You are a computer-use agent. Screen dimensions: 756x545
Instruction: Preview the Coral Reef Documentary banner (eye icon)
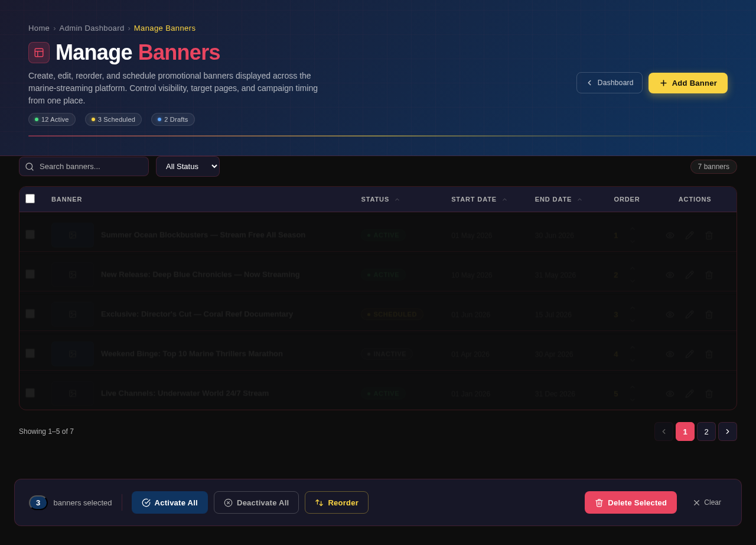click(x=670, y=314)
